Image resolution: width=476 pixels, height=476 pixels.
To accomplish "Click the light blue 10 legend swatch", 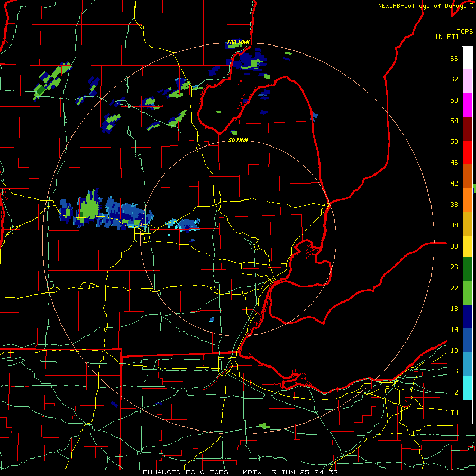I will pos(467,364).
